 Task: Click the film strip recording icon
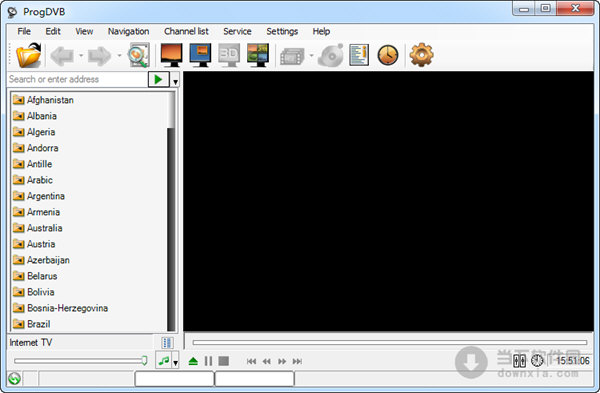(x=292, y=57)
